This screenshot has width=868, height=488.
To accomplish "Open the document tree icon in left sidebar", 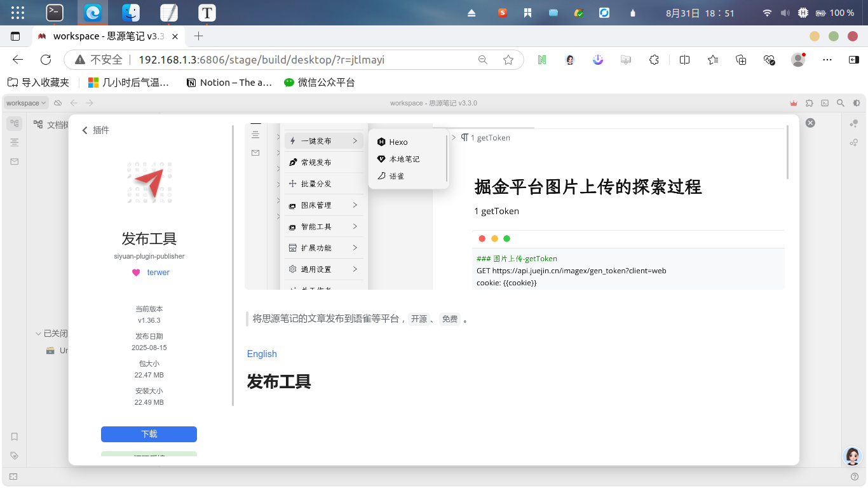I will pyautogui.click(x=14, y=123).
